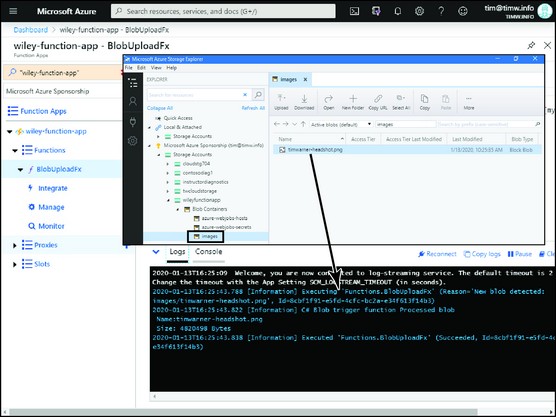Click the tim@timw.info account avatar

point(545,11)
